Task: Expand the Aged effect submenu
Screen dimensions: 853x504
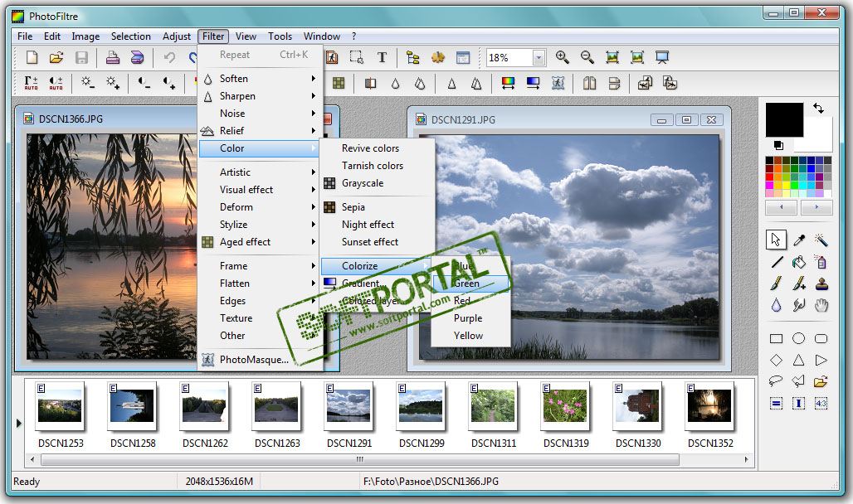Action: 260,242
